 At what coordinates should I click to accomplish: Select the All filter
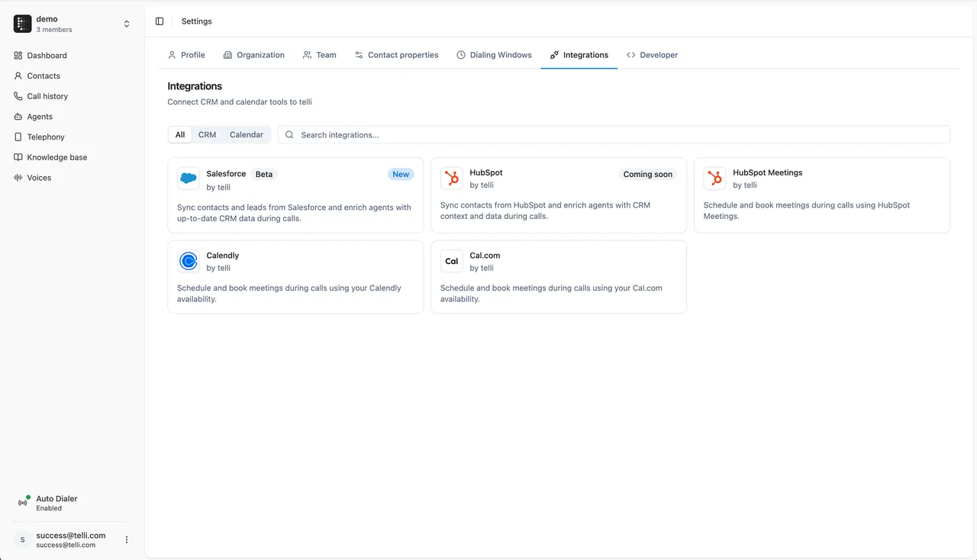[180, 135]
